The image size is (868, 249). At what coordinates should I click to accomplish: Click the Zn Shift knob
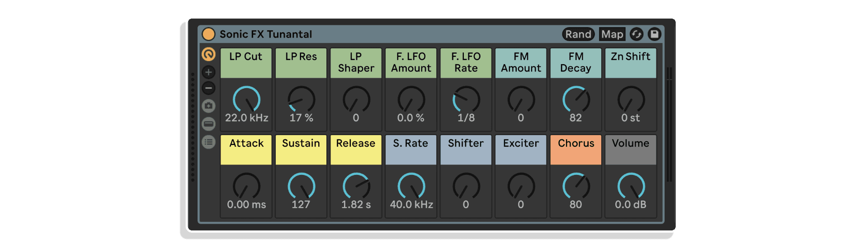[631, 99]
